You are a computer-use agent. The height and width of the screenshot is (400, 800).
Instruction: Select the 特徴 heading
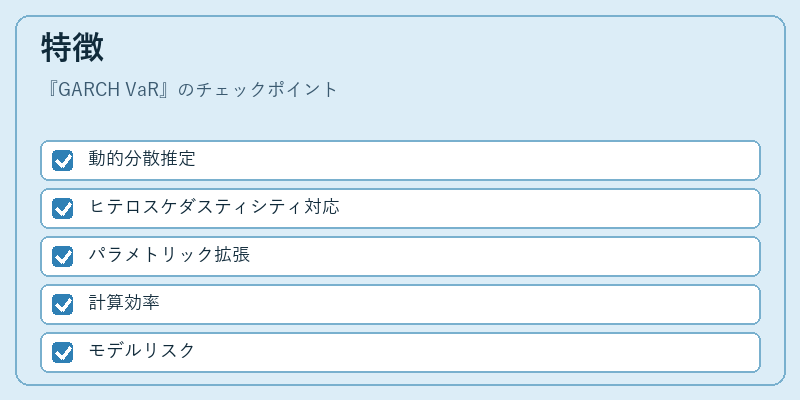72,47
